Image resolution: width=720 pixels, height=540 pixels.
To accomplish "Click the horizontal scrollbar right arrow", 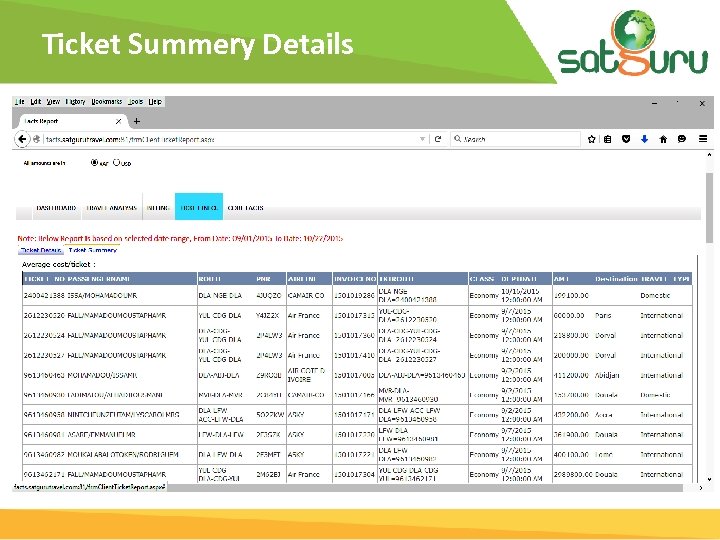I will (701, 488).
